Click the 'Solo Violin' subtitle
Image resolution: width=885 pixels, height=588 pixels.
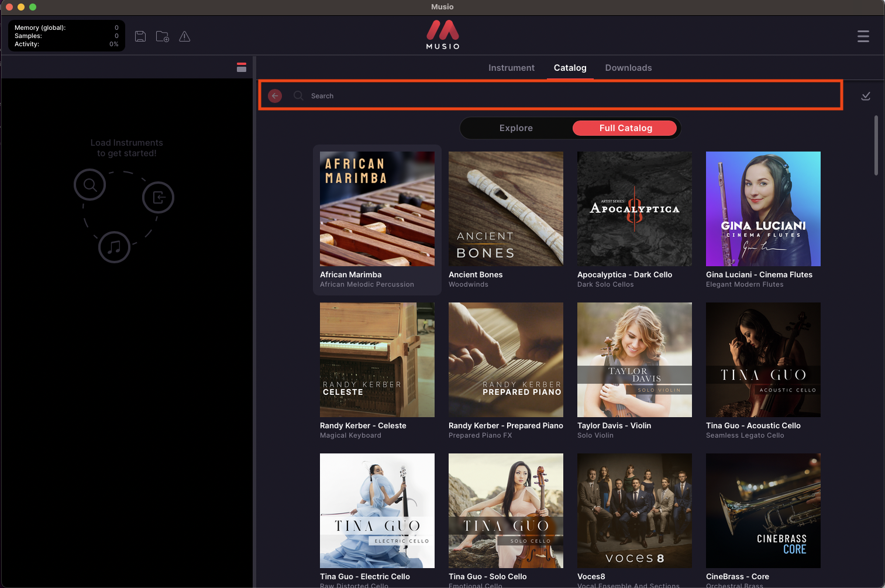[x=595, y=435]
